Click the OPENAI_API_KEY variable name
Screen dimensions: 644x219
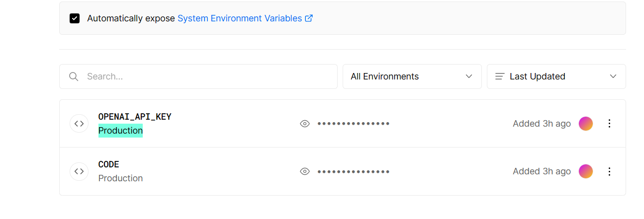coord(135,117)
